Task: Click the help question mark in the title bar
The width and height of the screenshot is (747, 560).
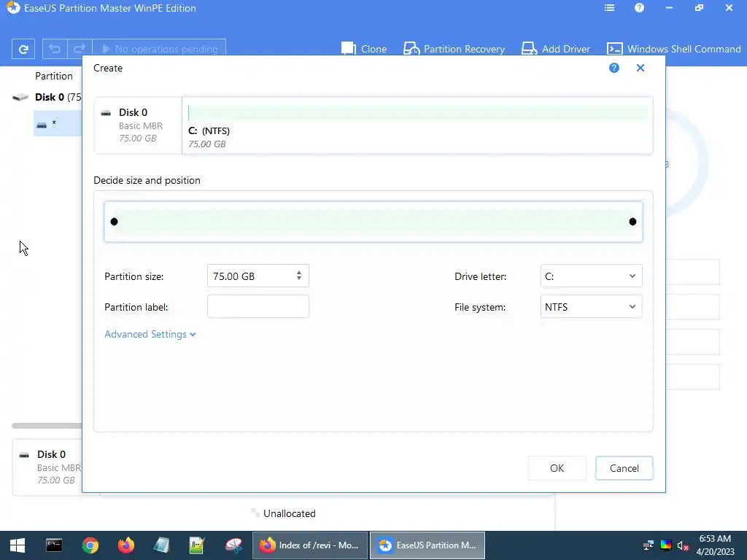Action: coord(639,8)
